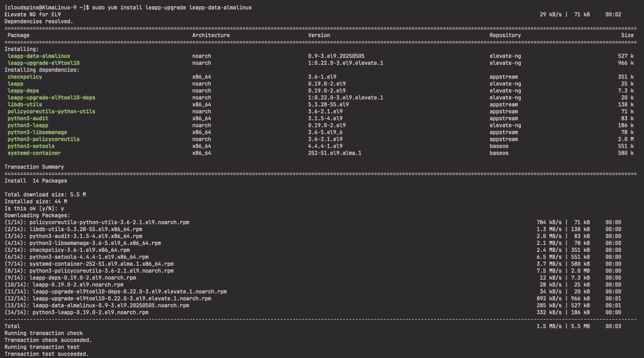Click version 4.4.4-1.el9
This screenshot has height=358, width=644.
pos(325,146)
